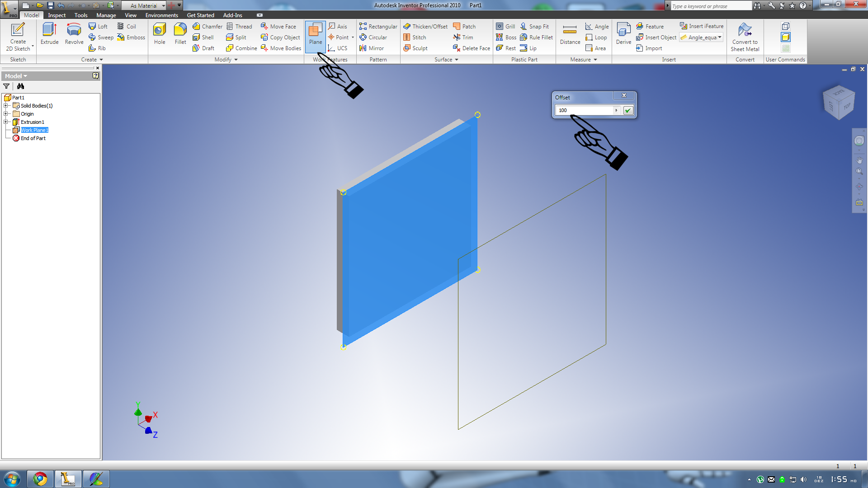The image size is (868, 488).
Task: Select the Extrude tool
Action: 49,34
